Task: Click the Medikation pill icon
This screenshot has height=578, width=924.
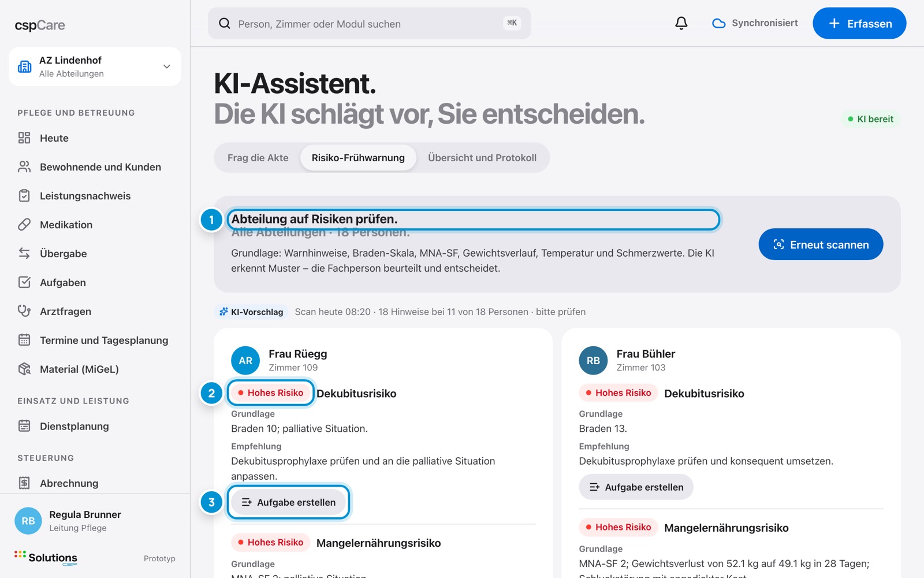Action: tap(24, 224)
